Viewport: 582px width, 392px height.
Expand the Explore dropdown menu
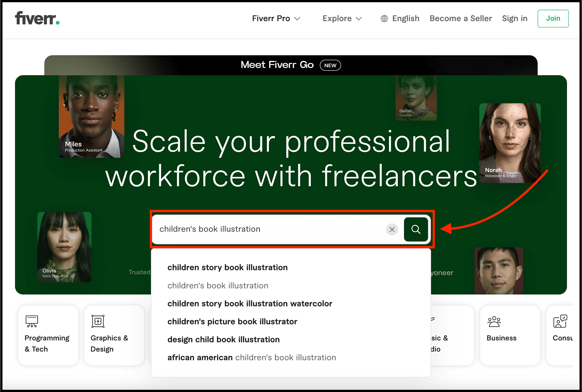click(x=342, y=18)
